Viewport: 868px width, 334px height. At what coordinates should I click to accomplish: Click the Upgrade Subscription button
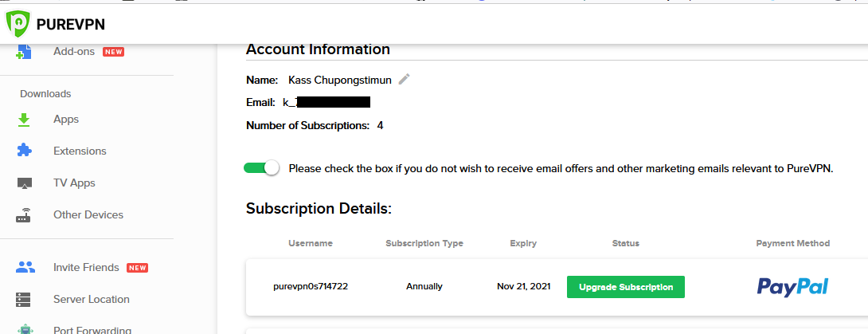(x=626, y=287)
